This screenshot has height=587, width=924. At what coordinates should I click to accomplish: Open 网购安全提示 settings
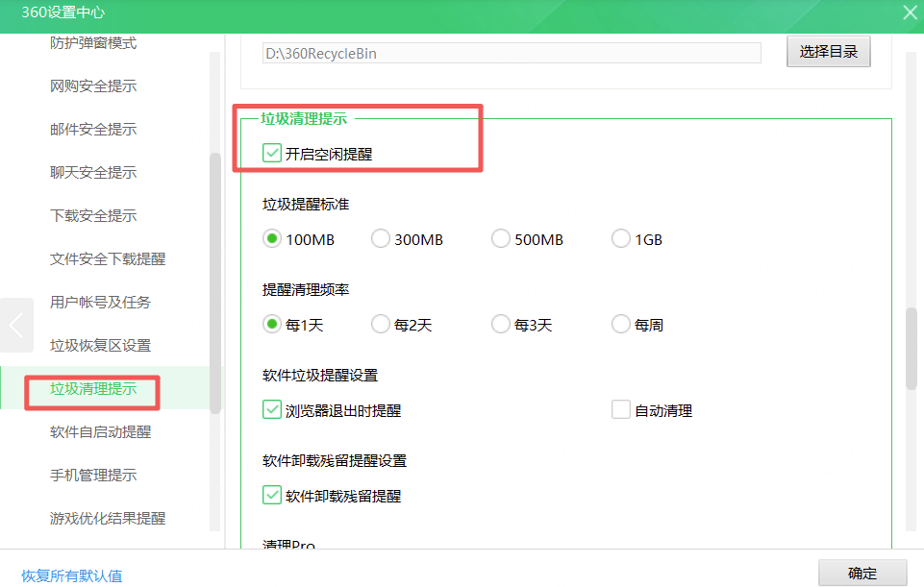(x=93, y=86)
